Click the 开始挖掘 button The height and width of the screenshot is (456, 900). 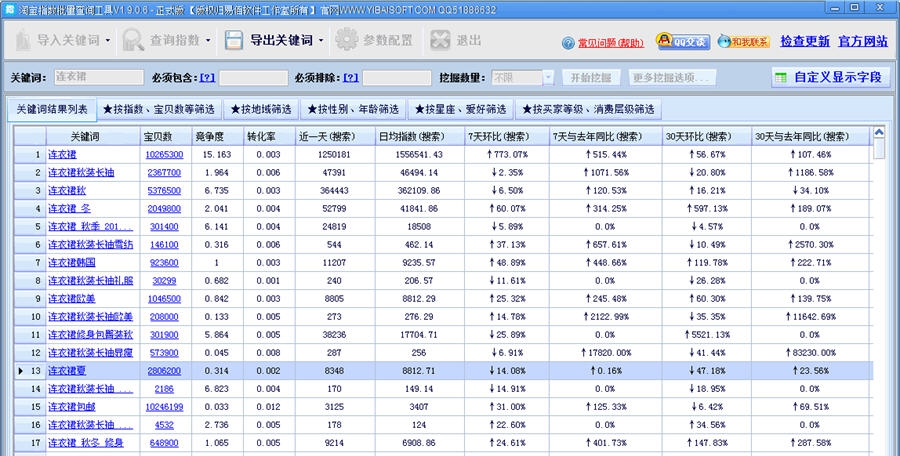pyautogui.click(x=591, y=78)
